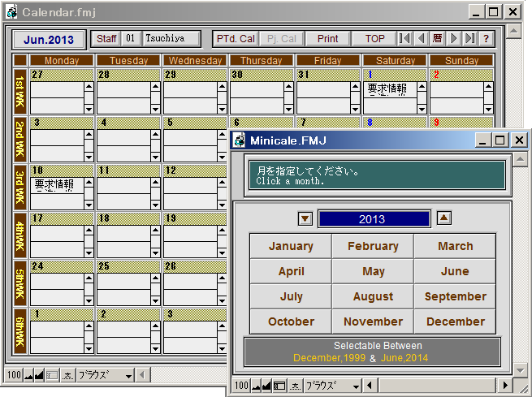Screen dimensions: 532x397
Task: Open PTd. Cal view
Action: 236,38
